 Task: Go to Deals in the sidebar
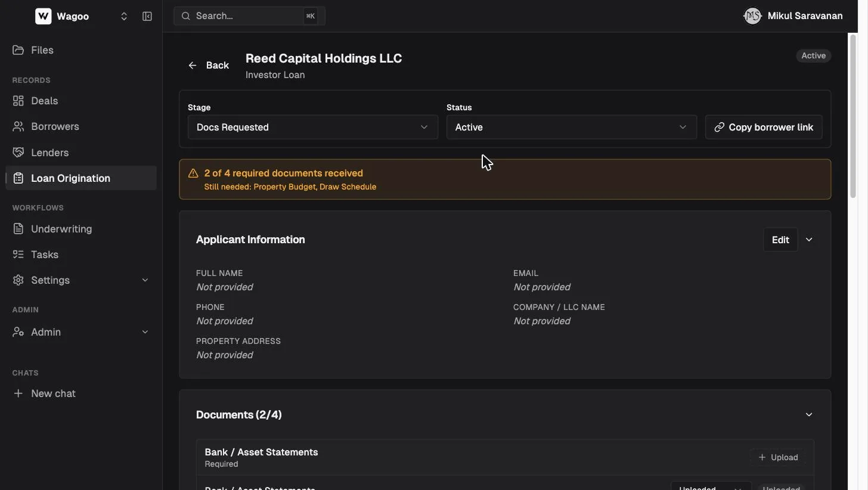[81, 101]
